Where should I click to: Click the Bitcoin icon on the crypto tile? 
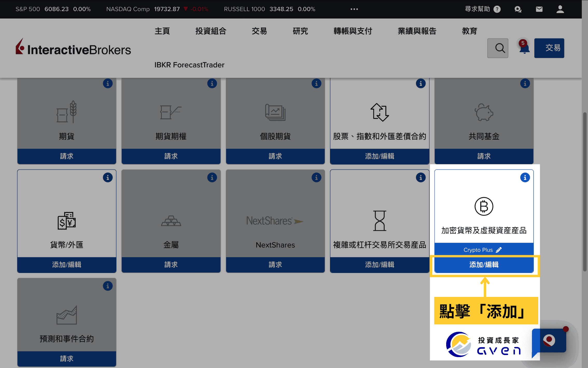tap(484, 206)
